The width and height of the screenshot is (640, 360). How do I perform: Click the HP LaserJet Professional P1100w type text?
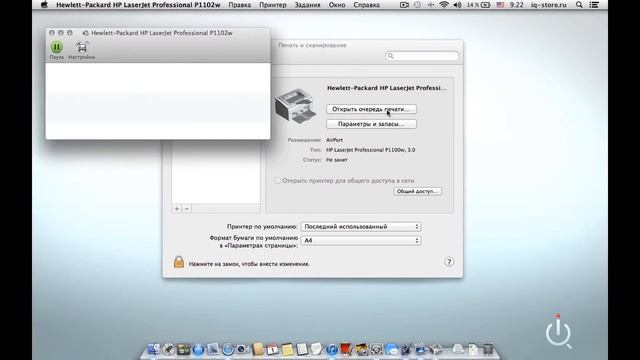(371, 150)
